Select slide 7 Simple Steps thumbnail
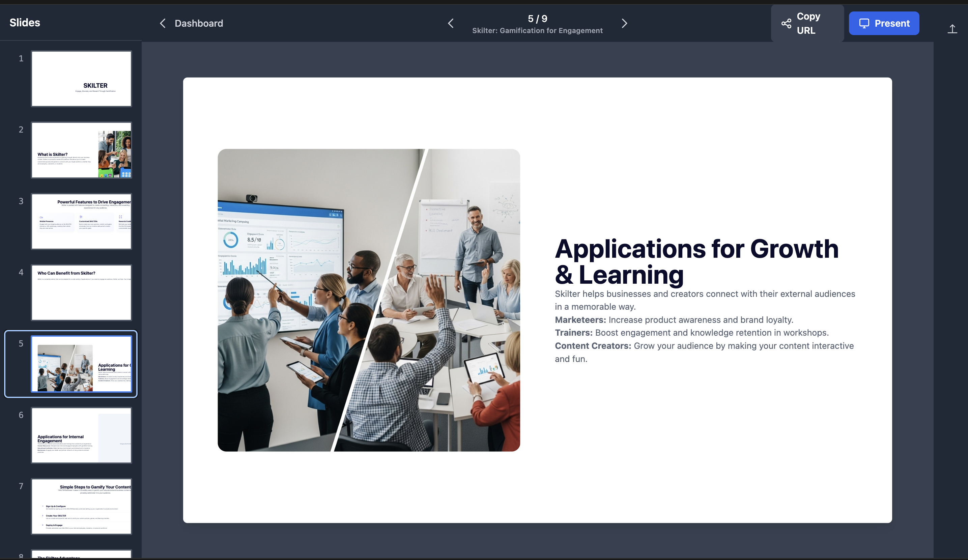The height and width of the screenshot is (560, 968). (81, 507)
